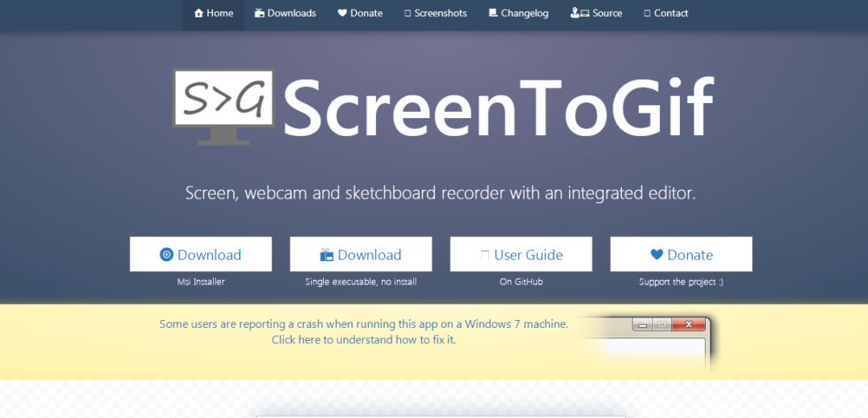View the Changelog from the navbar

pyautogui.click(x=518, y=14)
